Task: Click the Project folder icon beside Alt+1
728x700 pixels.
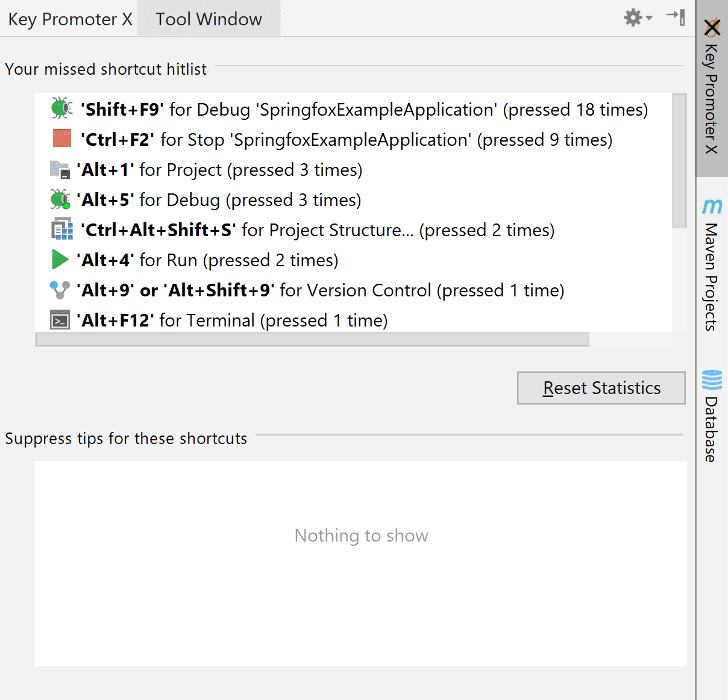Action: click(x=60, y=169)
